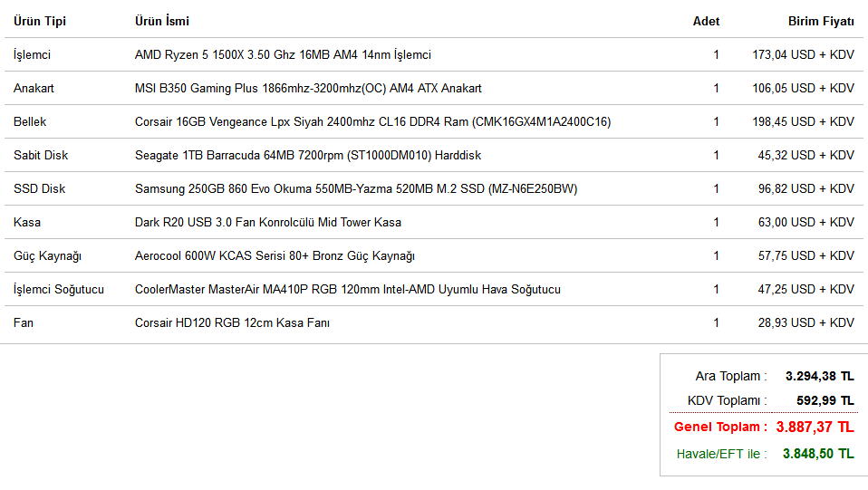Click the Ürün İsmi column header

(161, 21)
